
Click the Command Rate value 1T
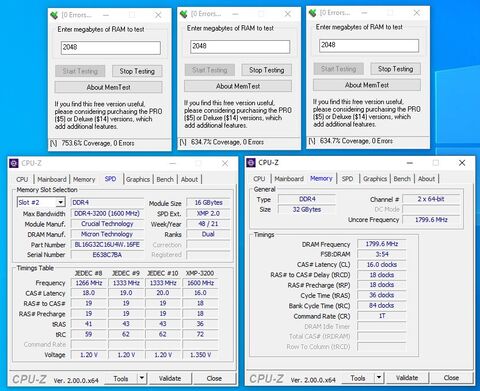(x=382, y=316)
